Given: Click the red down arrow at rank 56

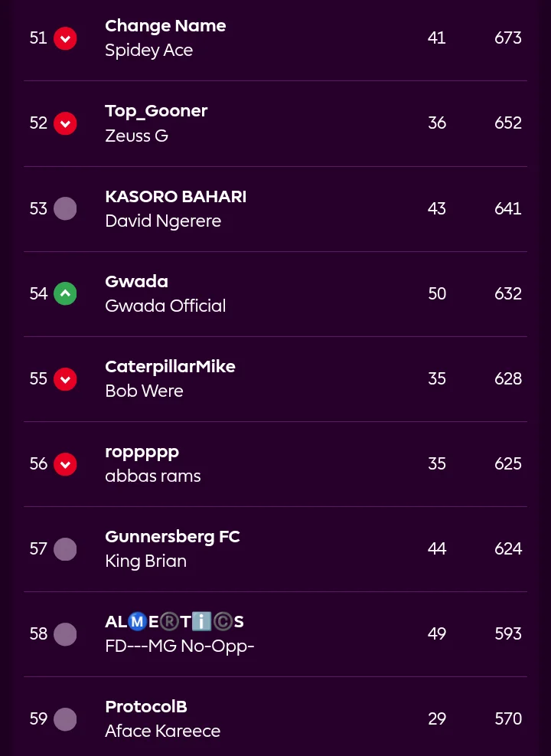Looking at the screenshot, I should (x=65, y=463).
